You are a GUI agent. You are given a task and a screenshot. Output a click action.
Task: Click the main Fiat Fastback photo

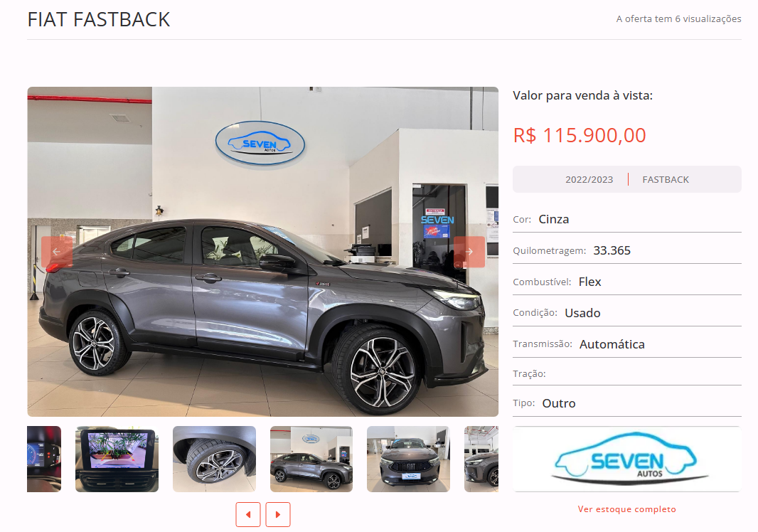pyautogui.click(x=262, y=252)
